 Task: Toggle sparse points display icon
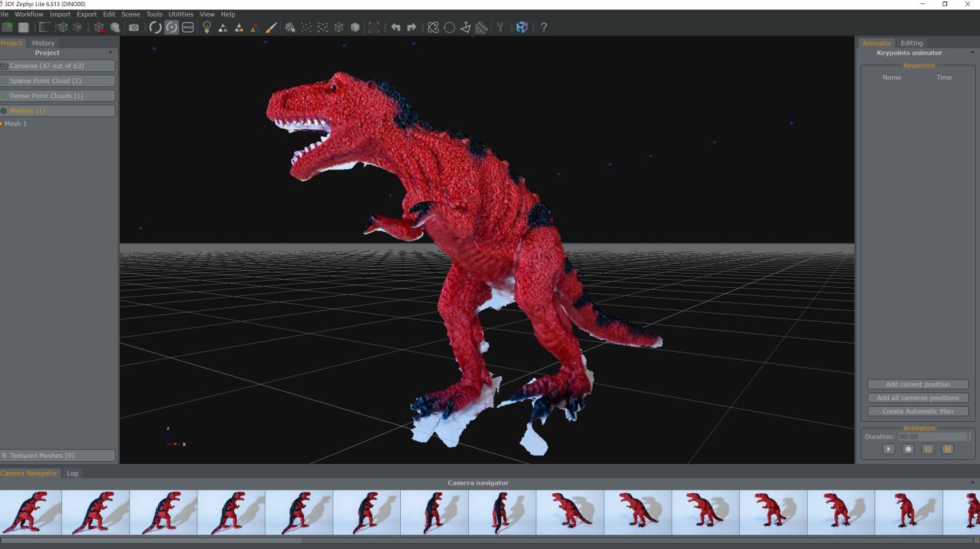pyautogui.click(x=307, y=27)
